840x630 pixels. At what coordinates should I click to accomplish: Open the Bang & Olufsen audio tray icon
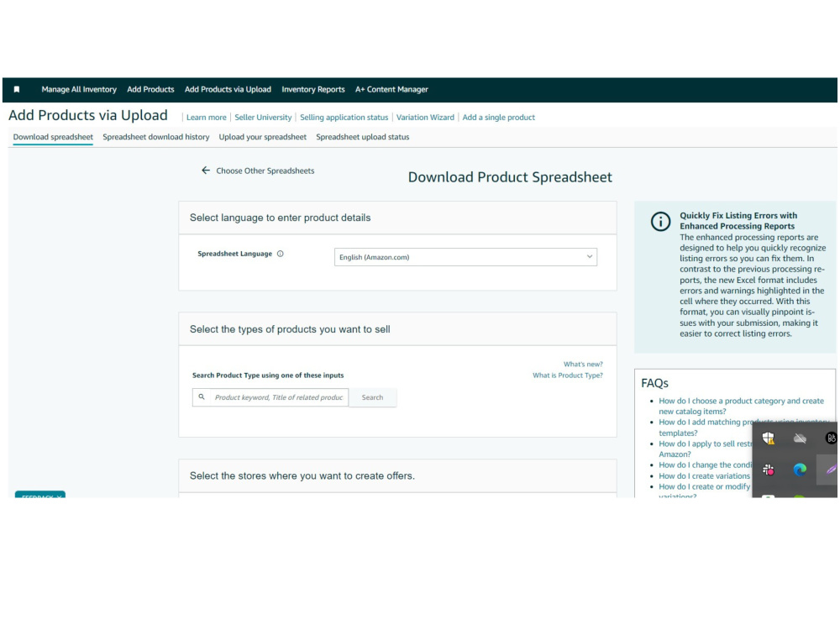point(831,438)
